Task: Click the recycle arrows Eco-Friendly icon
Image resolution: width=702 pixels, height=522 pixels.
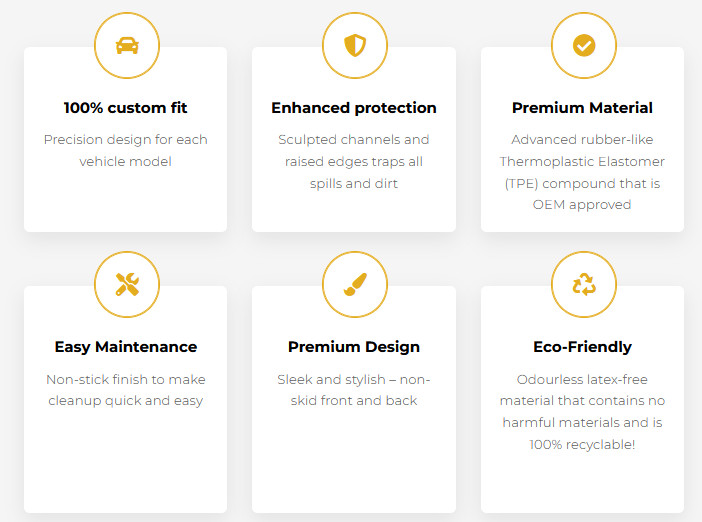Action: tap(583, 284)
